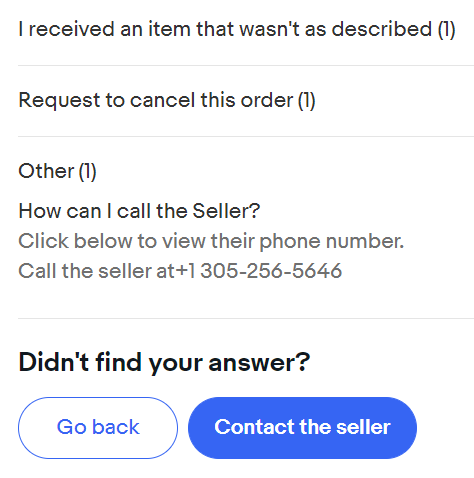Image resolution: width=474 pixels, height=478 pixels.
Task: Click the (1) count after "as described"
Action: click(447, 29)
